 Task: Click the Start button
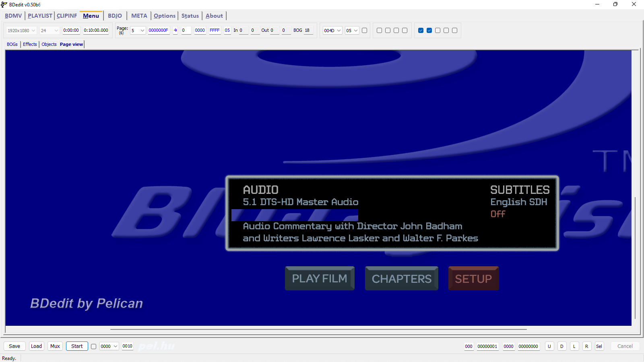77,346
